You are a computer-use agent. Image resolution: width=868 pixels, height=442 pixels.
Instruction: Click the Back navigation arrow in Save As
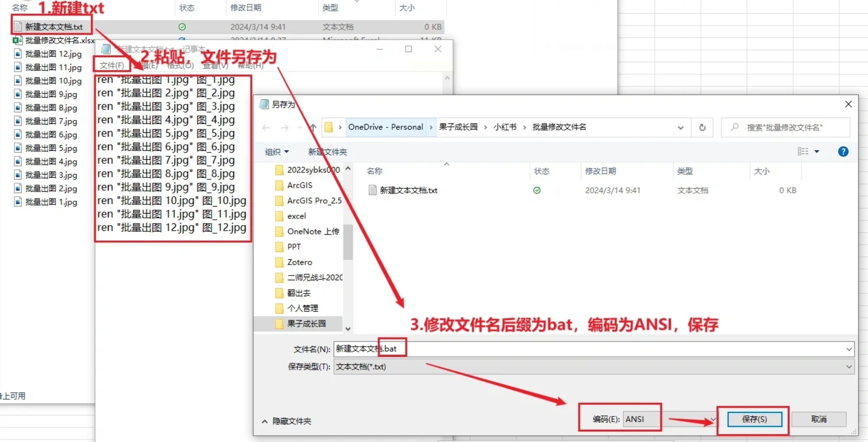tap(266, 128)
